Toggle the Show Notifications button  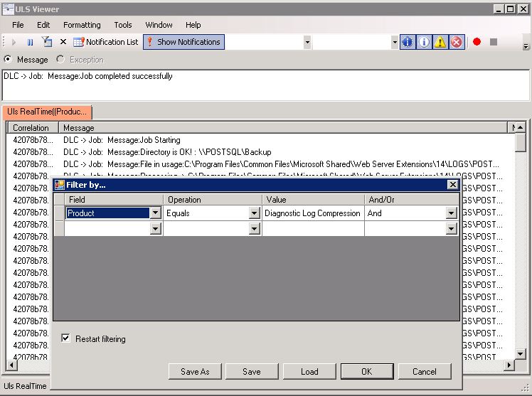point(183,42)
